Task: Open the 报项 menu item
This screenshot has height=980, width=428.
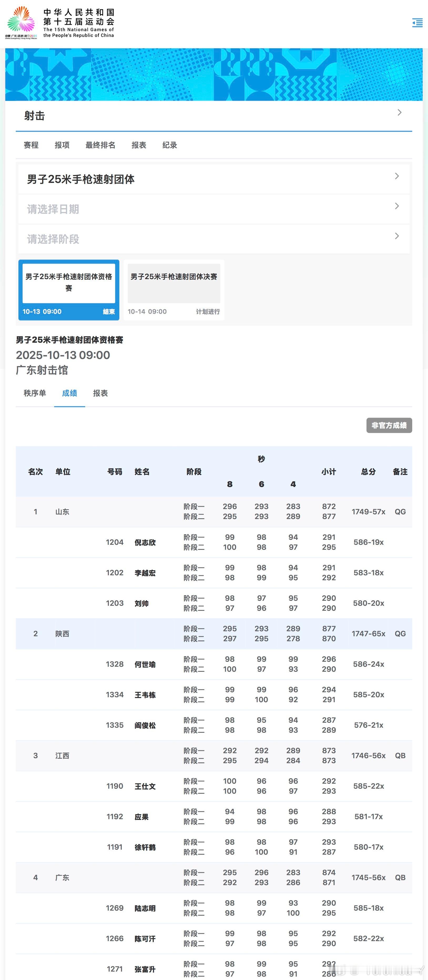Action: [x=62, y=145]
